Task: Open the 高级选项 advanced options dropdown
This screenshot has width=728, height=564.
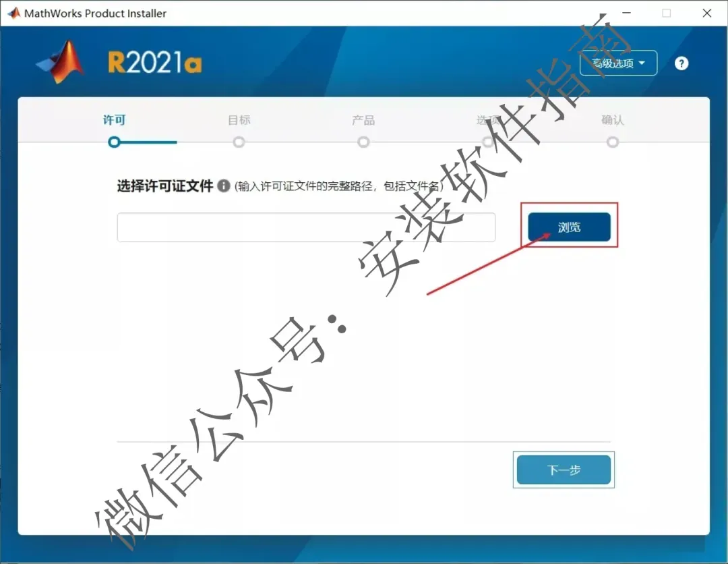Action: [618, 63]
